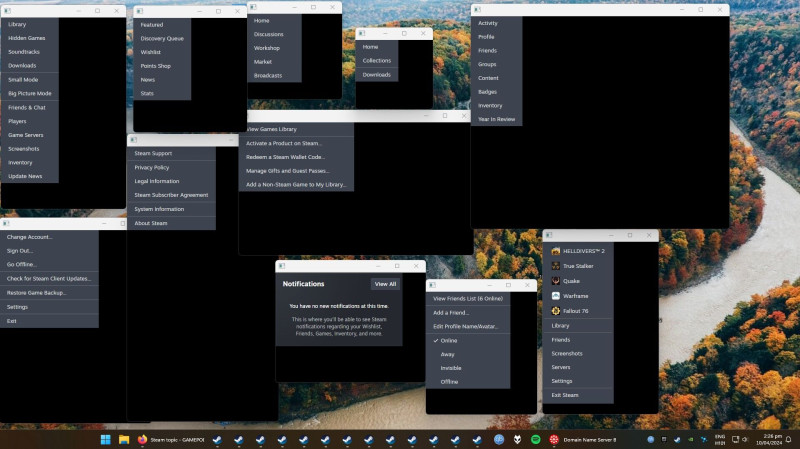Open the Discovery Queue
The image size is (800, 449).
click(162, 38)
